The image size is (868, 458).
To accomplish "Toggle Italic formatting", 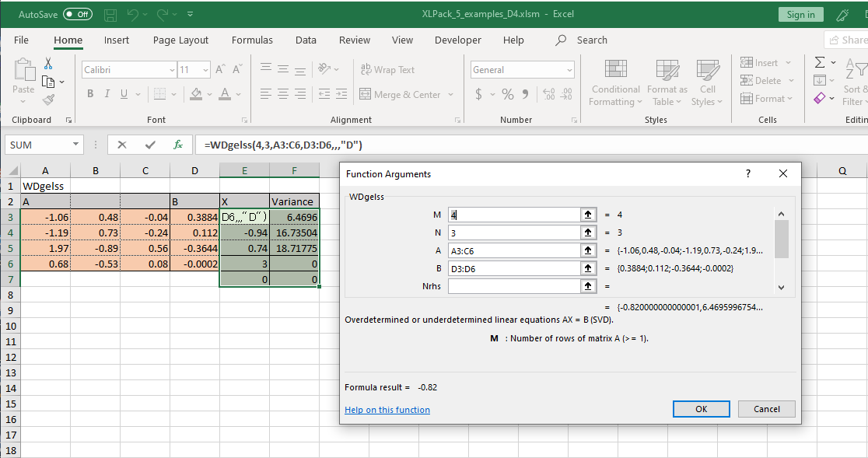I will [x=107, y=94].
